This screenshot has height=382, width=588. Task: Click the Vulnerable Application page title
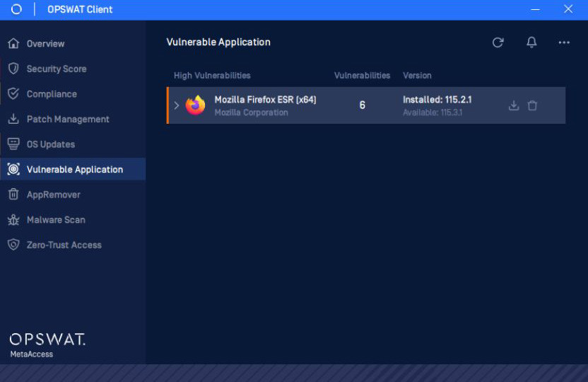point(218,42)
